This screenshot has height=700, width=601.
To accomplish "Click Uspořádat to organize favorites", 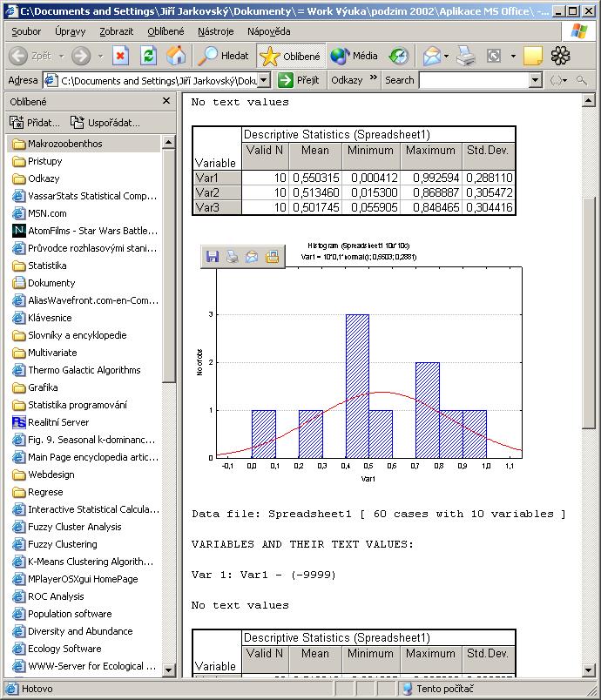I will [x=105, y=122].
